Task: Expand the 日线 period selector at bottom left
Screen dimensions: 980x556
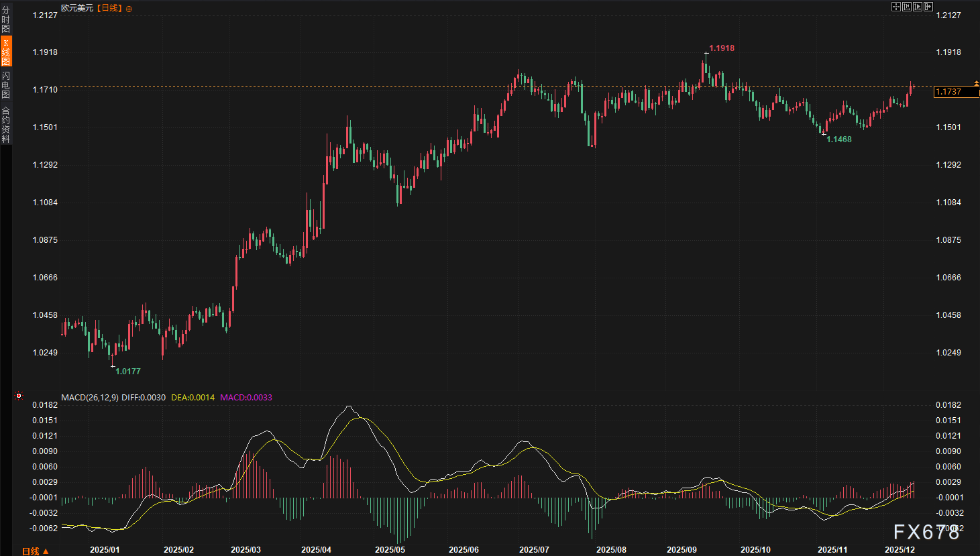Action: [x=35, y=551]
